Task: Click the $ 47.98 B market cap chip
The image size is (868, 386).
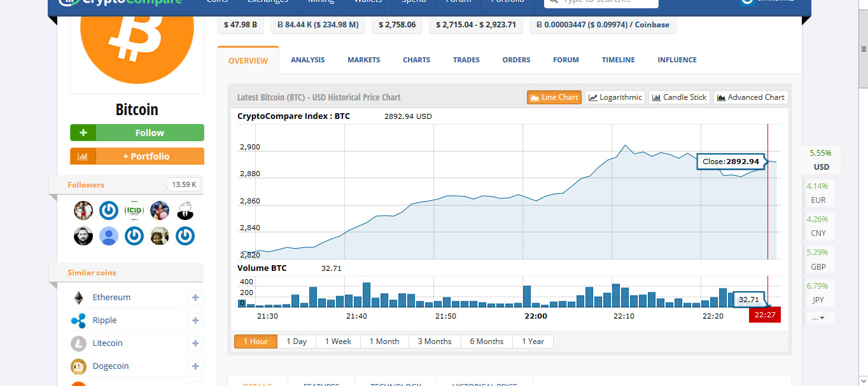Action: click(x=241, y=25)
